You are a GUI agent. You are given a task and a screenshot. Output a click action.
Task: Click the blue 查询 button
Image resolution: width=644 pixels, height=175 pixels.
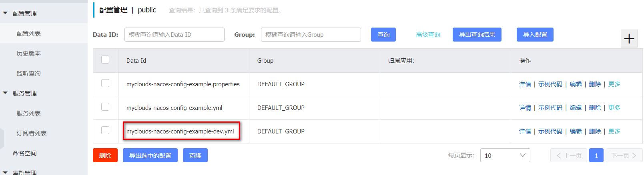point(383,35)
